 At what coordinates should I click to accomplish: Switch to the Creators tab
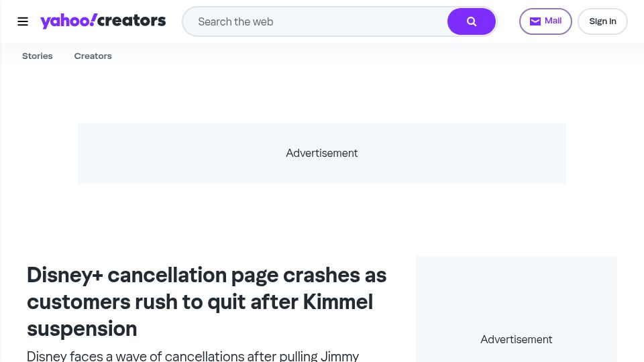tap(93, 56)
